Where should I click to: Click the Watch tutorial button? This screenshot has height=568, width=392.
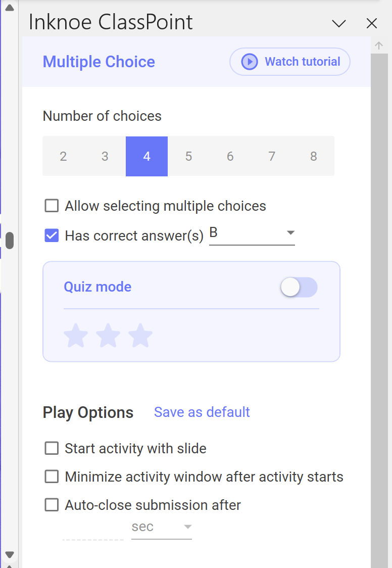point(290,62)
